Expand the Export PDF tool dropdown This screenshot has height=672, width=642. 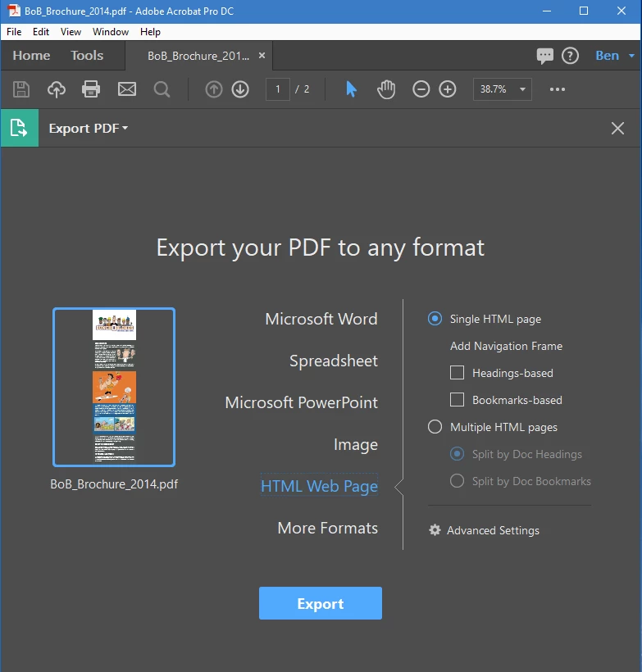tap(125, 128)
